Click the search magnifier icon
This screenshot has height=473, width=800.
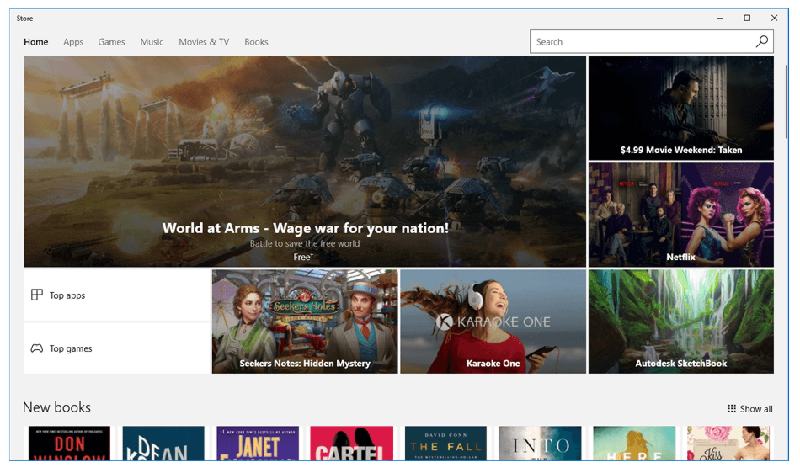pos(762,41)
